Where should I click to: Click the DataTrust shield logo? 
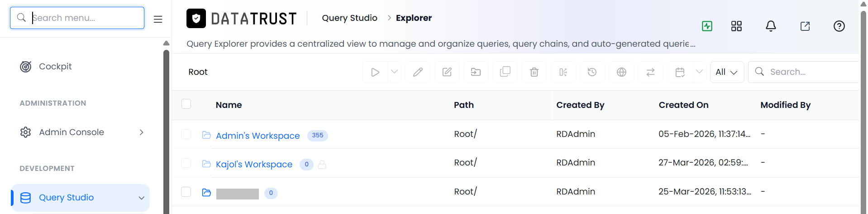(x=196, y=18)
